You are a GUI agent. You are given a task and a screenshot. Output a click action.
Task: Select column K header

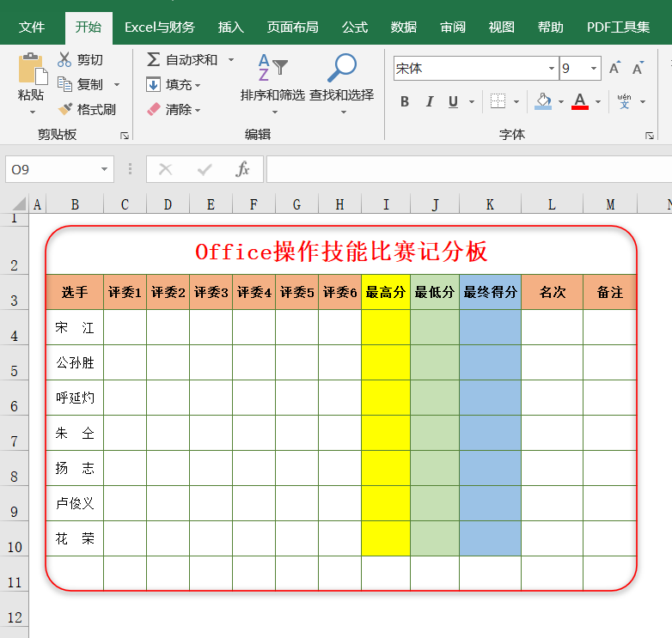pyautogui.click(x=490, y=204)
